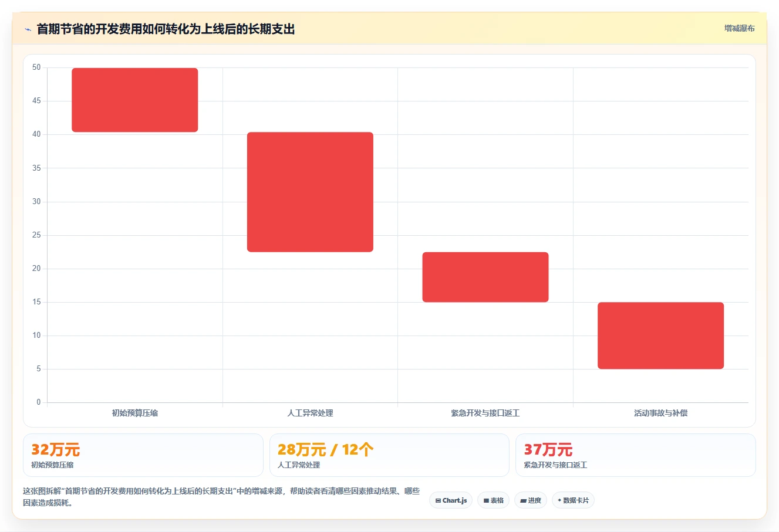This screenshot has height=532, width=779.
Task: Click the y-axis value 0
Action: [39, 402]
